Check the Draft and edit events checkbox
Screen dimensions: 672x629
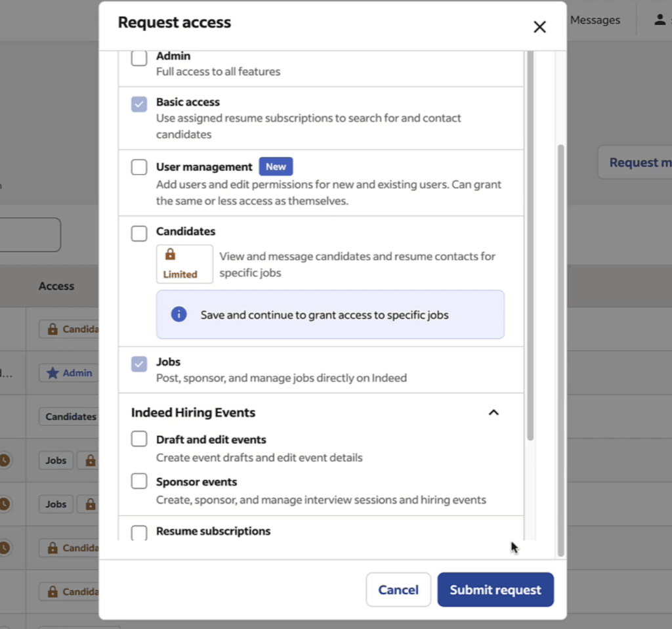(x=138, y=439)
